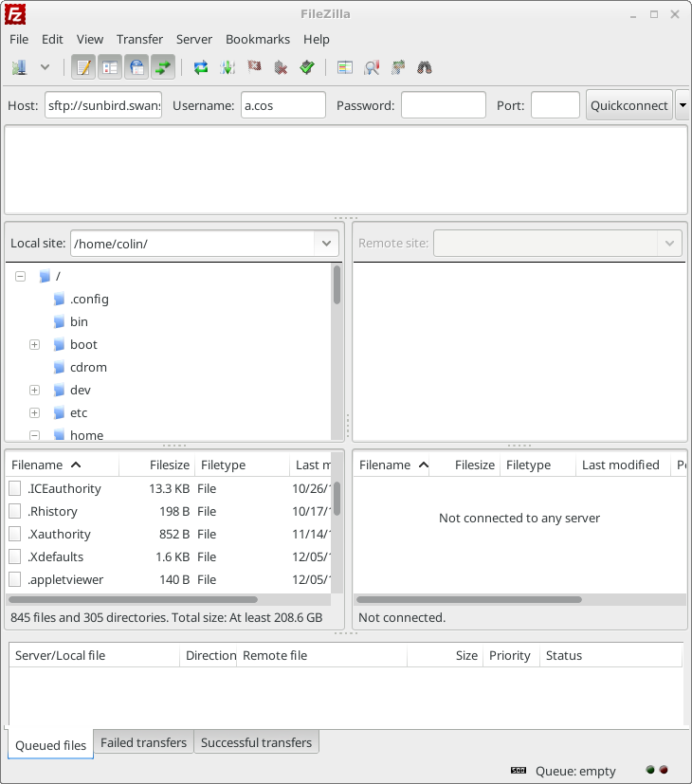The height and width of the screenshot is (784, 692).
Task: Open directory listing filters icon
Action: (345, 67)
